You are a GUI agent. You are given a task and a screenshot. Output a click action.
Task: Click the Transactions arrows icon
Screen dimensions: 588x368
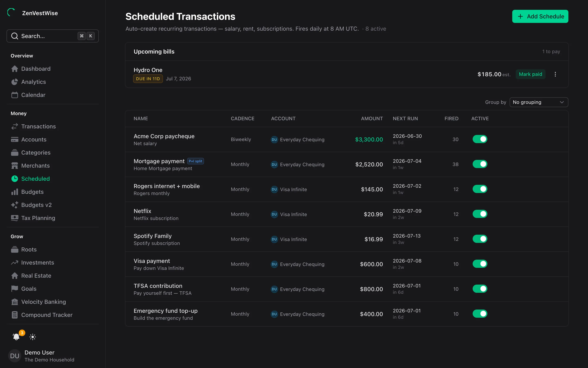(x=14, y=126)
